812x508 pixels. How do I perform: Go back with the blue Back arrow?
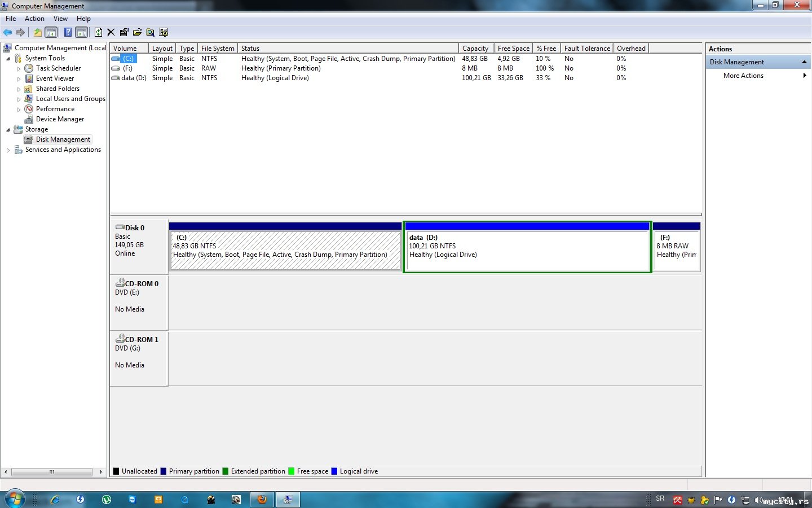[x=7, y=32]
